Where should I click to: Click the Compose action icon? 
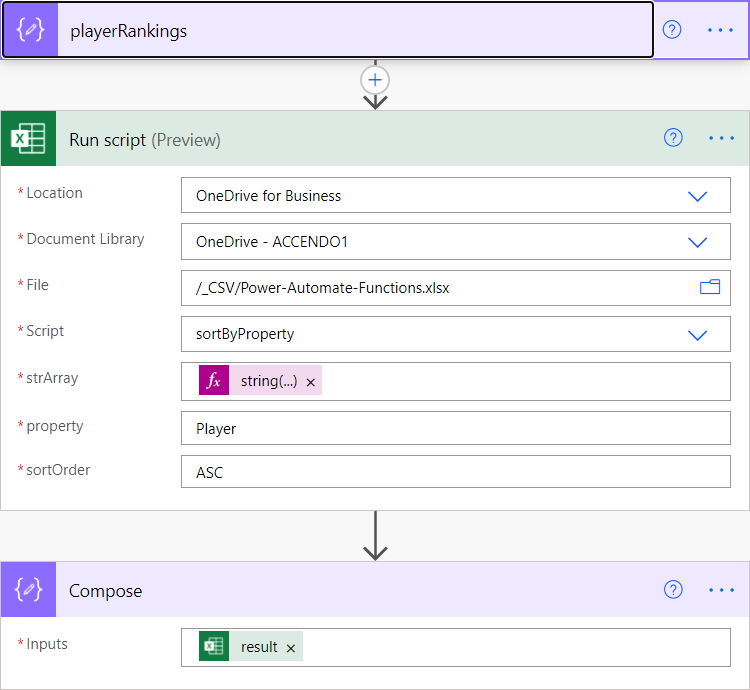[x=29, y=589]
